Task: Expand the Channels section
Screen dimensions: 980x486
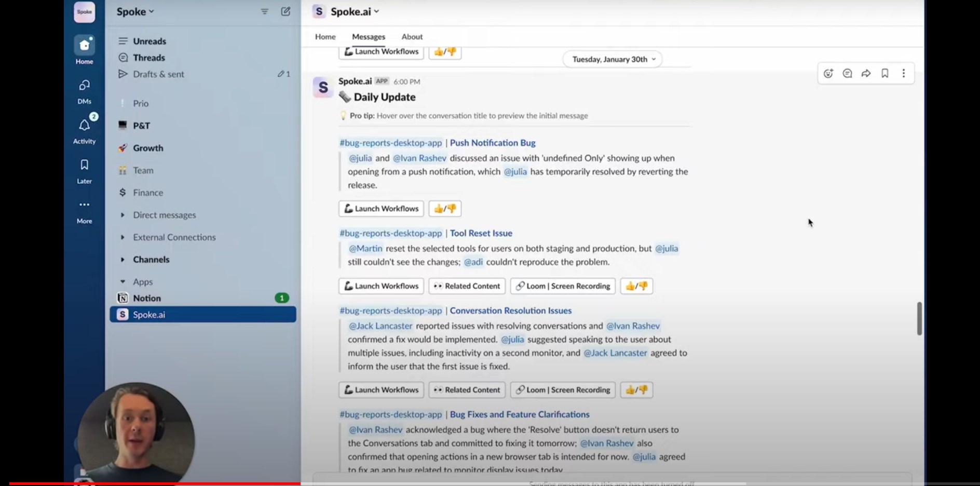Action: click(122, 260)
